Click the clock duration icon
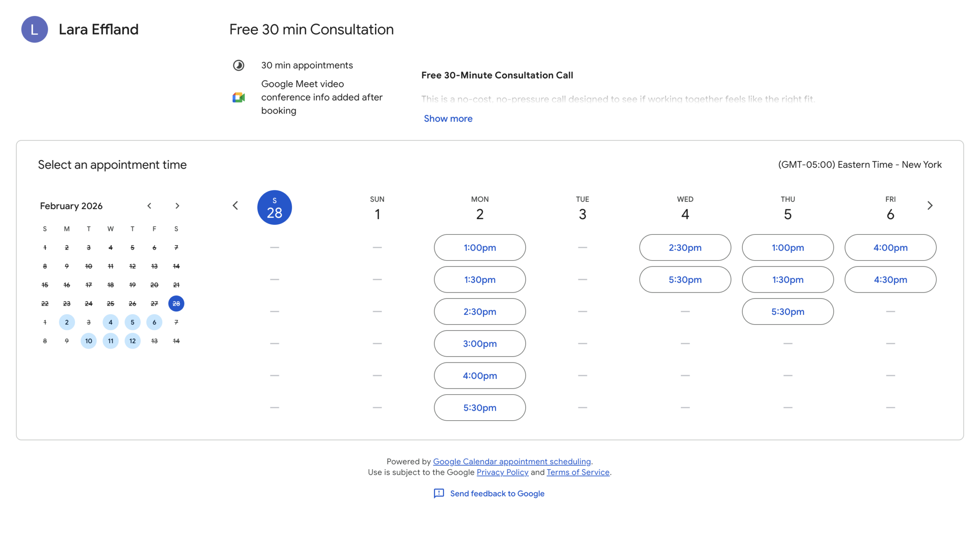980x557 pixels. point(238,66)
